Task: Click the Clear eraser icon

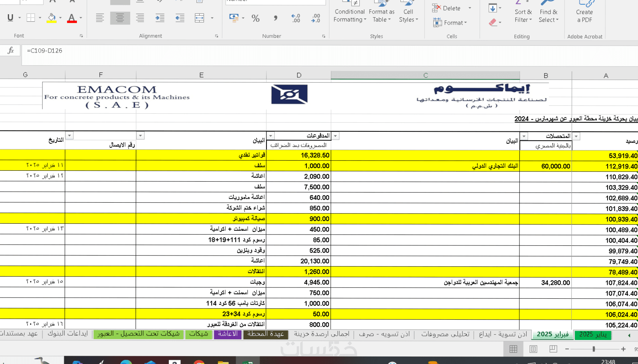Action: click(x=493, y=23)
